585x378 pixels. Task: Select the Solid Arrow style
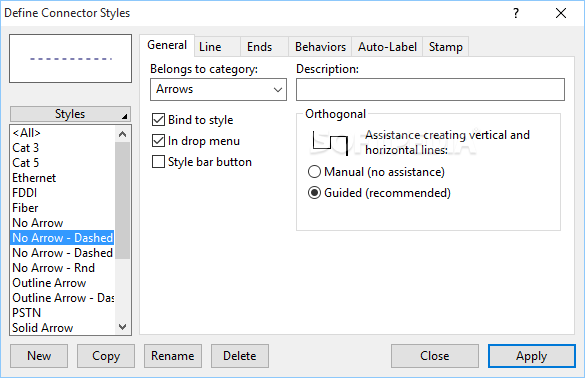tap(62, 328)
